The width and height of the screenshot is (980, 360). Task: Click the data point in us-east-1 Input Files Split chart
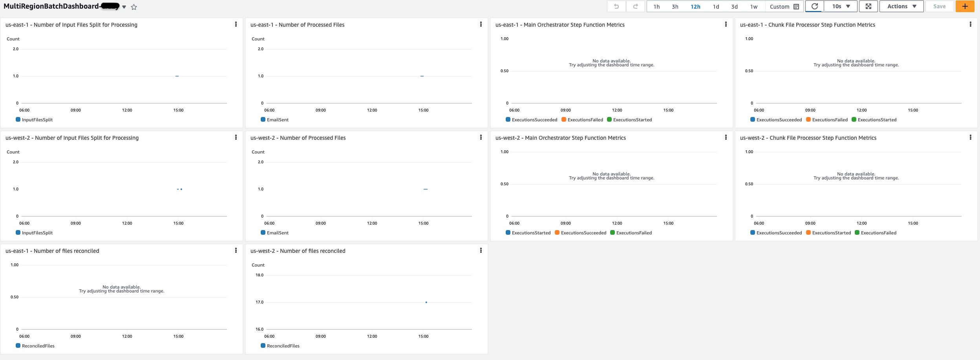[x=177, y=76]
